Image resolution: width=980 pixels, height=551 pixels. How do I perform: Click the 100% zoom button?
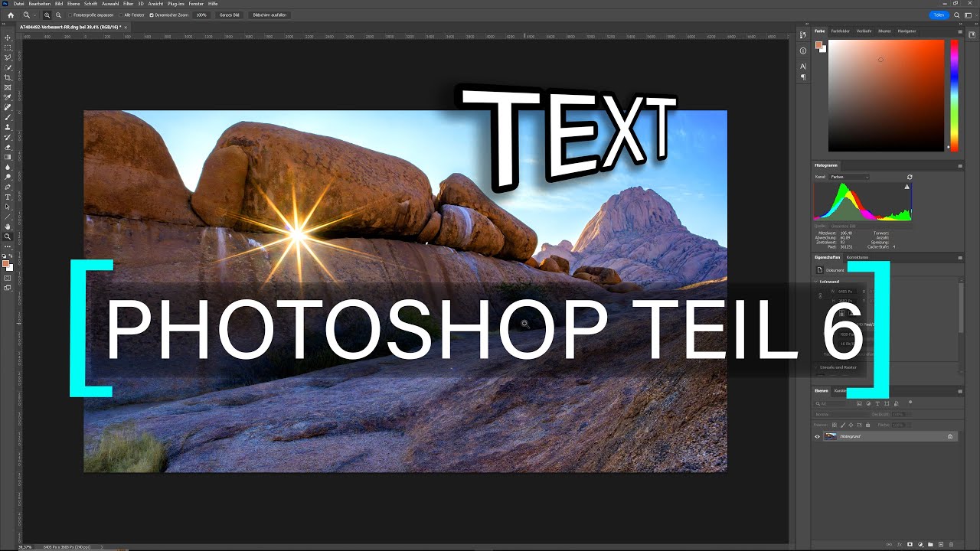tap(201, 15)
